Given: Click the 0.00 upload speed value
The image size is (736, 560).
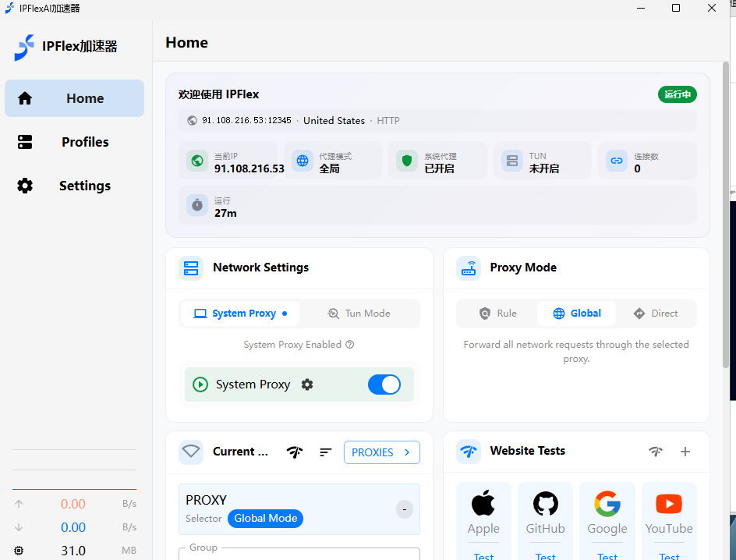Looking at the screenshot, I should [x=73, y=504].
